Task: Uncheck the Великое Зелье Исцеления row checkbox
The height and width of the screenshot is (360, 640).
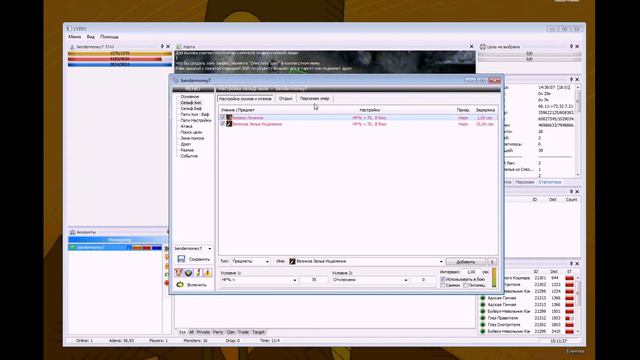Action: (222, 124)
